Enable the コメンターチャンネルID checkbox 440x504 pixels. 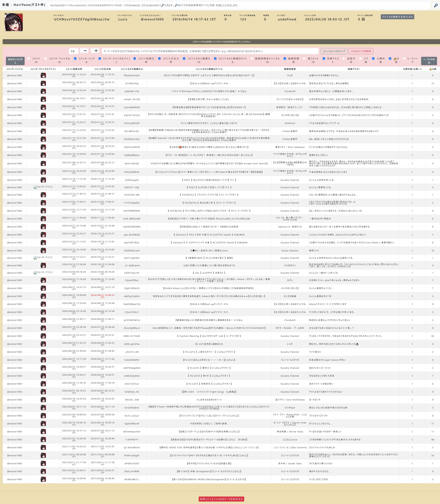(45, 58)
